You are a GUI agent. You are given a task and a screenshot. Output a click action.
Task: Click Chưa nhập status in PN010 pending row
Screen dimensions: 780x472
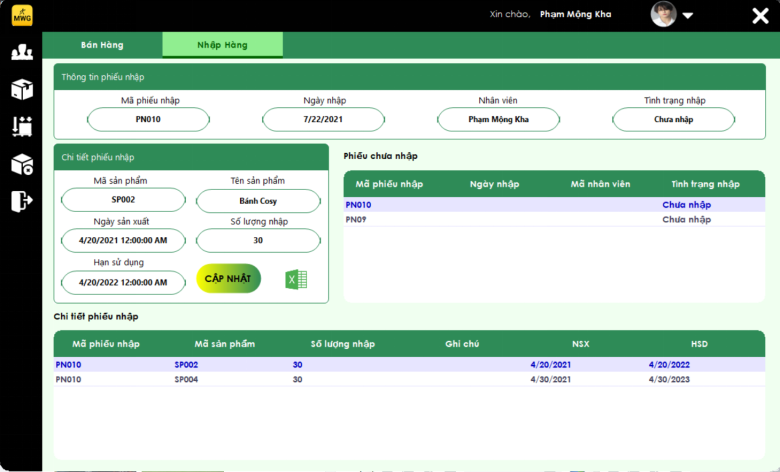tap(686, 205)
